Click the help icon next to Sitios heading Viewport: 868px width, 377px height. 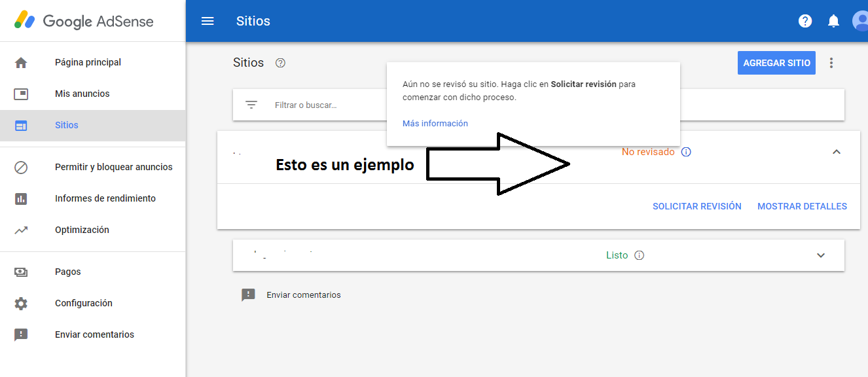[x=281, y=63]
